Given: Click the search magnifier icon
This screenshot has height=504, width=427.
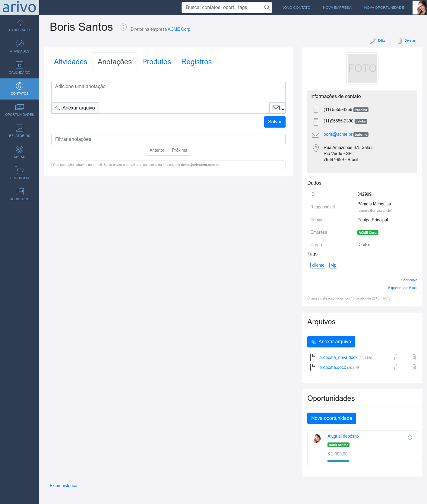Looking at the screenshot, I should pyautogui.click(x=267, y=8).
